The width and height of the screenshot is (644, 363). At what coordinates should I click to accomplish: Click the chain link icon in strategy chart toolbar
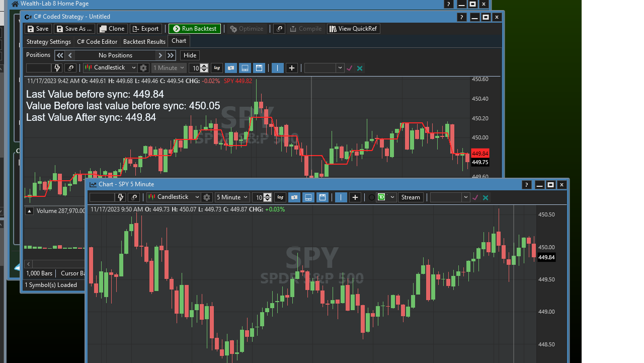70,68
